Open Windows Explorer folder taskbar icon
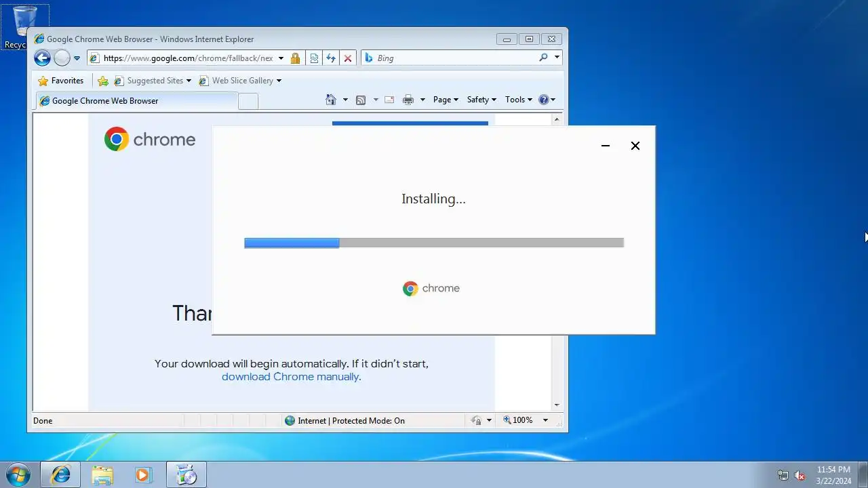This screenshot has width=868, height=488. (102, 475)
